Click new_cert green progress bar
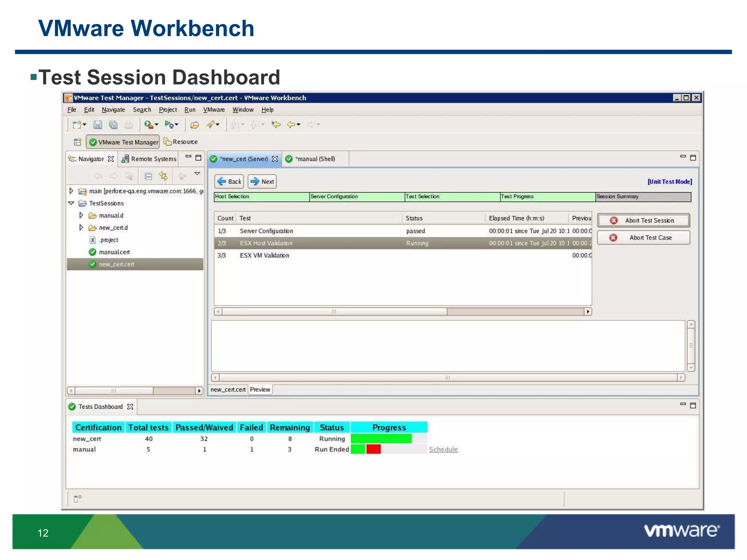 click(x=382, y=439)
